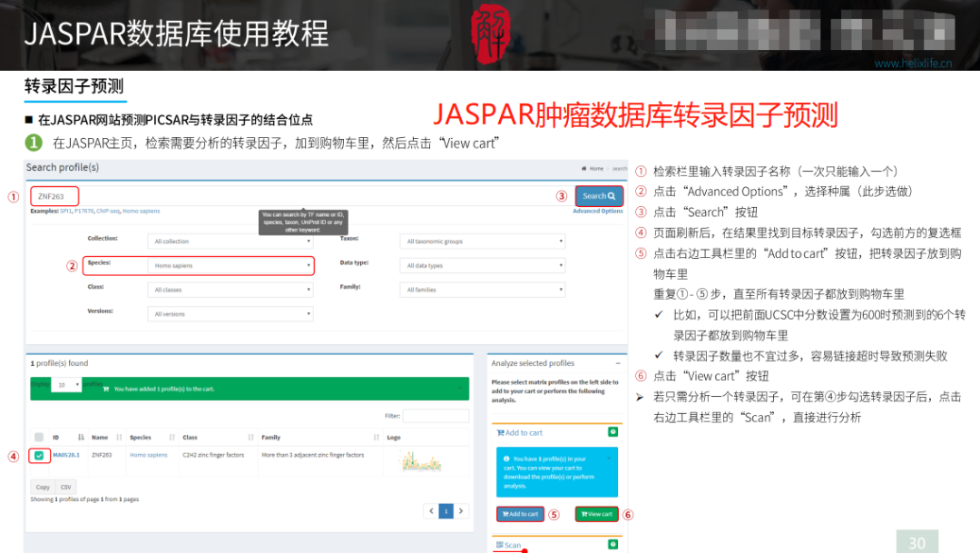Click the green View cart button

click(596, 514)
